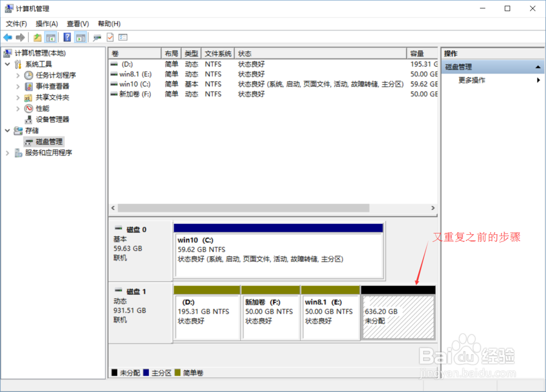Image resolution: width=546 pixels, height=392 pixels.
Task: Select the 新加卷 (F:) volume row
Action: click(274, 94)
